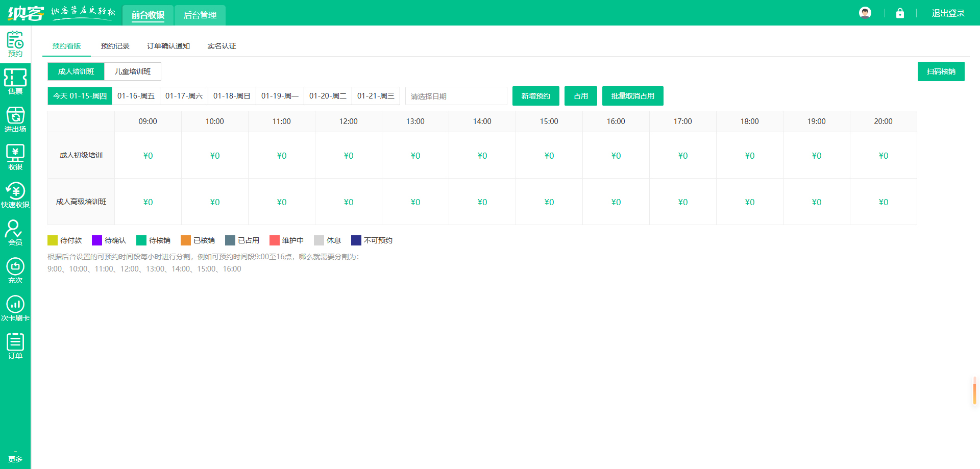Open the 次卡刷卡 card swipe icon
980x469 pixels.
tap(15, 308)
